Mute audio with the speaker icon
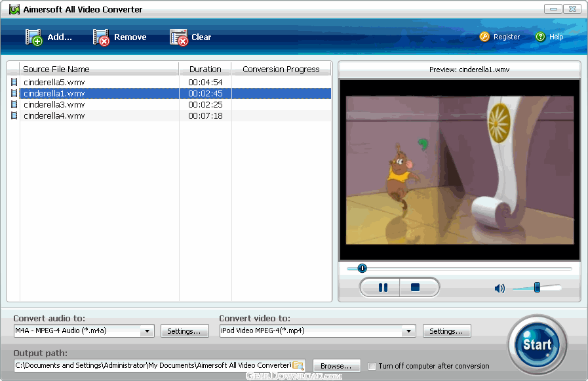The image size is (588, 381). pos(500,288)
